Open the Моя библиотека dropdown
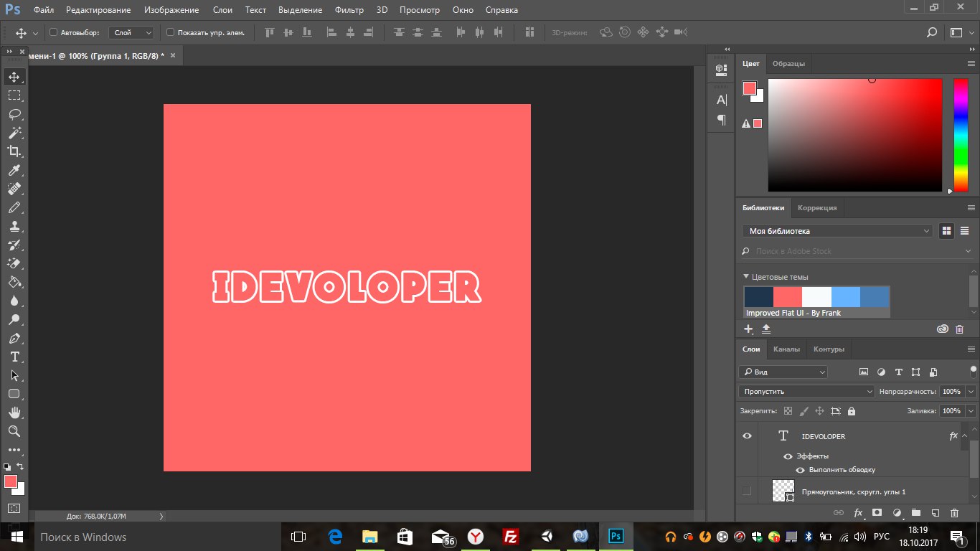980x551 pixels. (837, 231)
